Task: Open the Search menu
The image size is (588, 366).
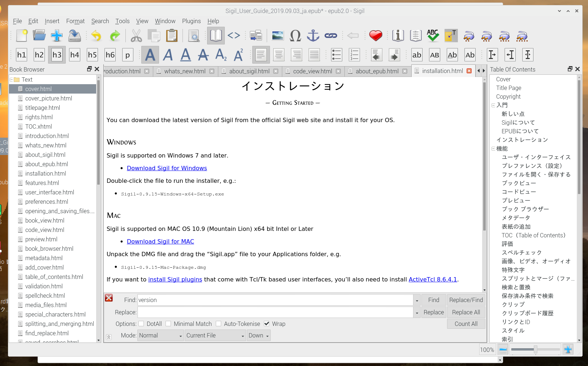Action: (x=100, y=21)
